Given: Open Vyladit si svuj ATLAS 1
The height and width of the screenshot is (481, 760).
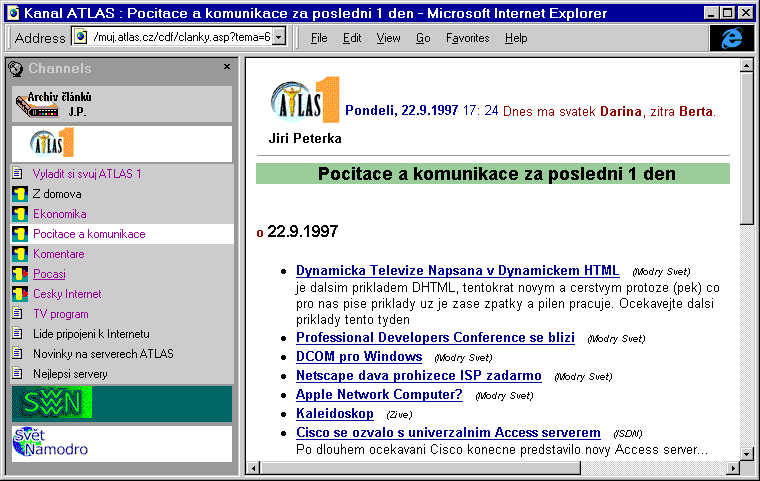Looking at the screenshot, I should pyautogui.click(x=87, y=174).
